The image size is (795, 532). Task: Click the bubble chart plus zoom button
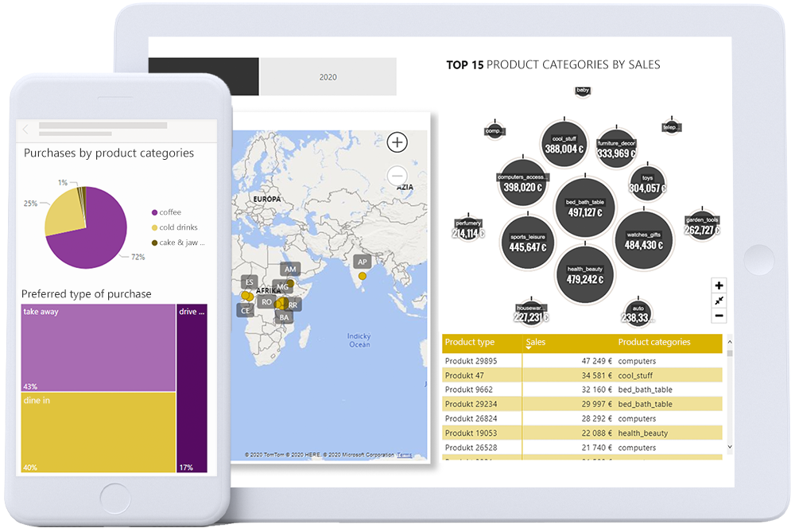coord(719,285)
